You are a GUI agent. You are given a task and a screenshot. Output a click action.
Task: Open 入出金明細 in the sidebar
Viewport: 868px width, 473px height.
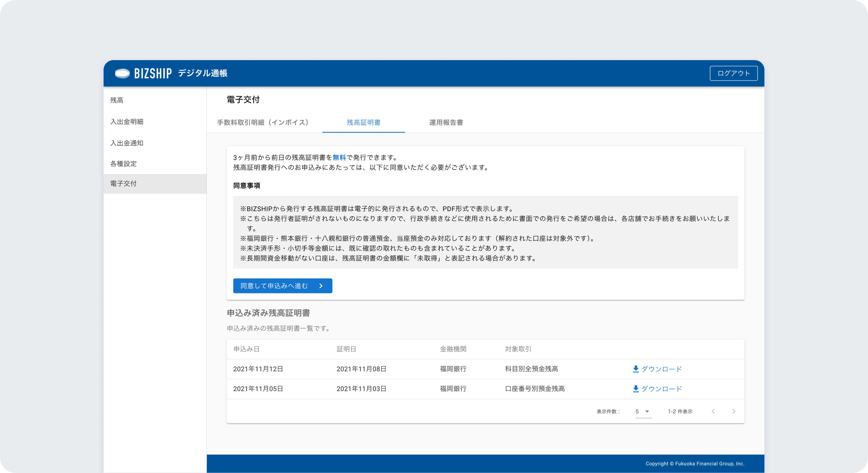point(155,121)
